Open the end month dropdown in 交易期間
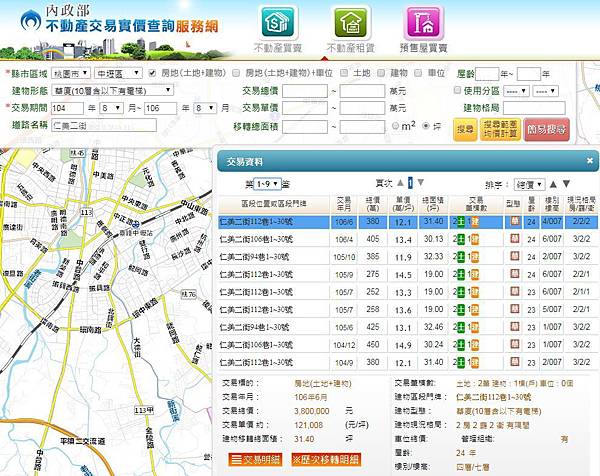 pyautogui.click(x=205, y=108)
